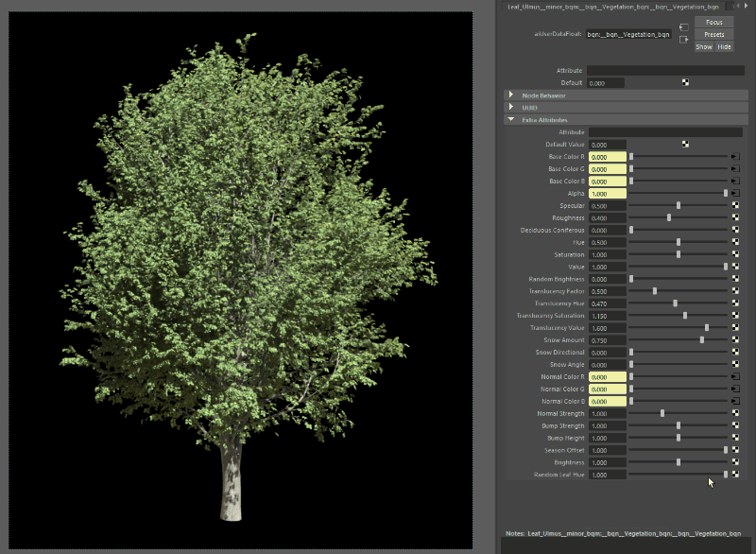This screenshot has width=756, height=554.
Task: Click the Hue slider handle
Action: pyautogui.click(x=679, y=242)
